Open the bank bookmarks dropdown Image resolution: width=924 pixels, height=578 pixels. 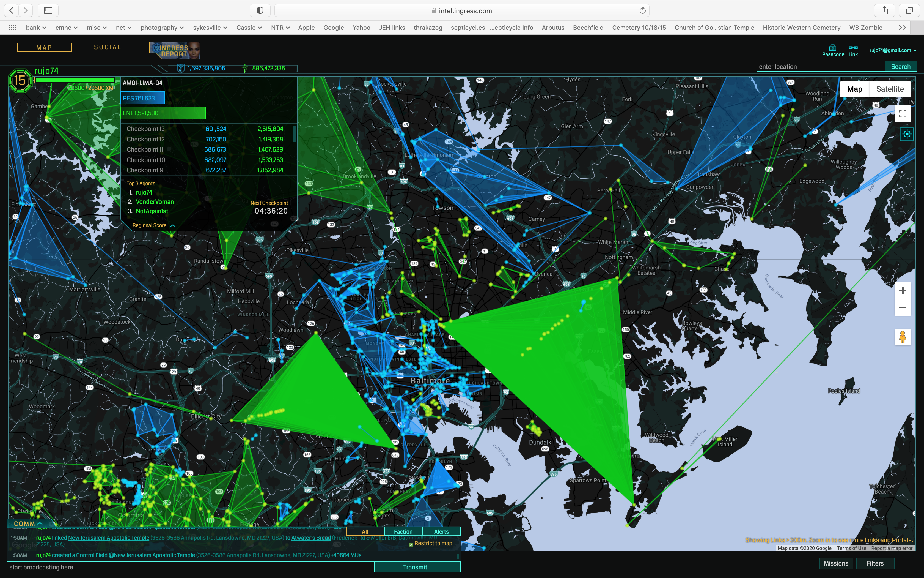click(36, 28)
